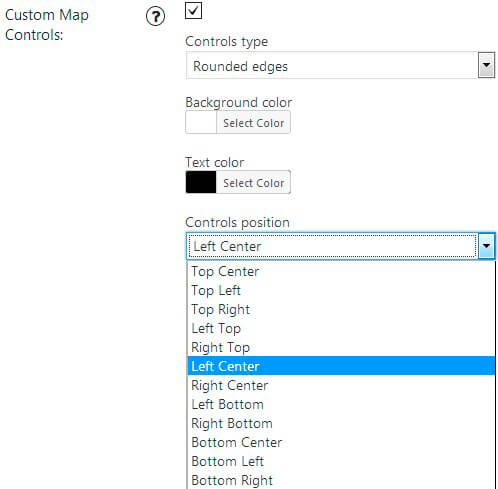Click the white background color swatch

[201, 123]
